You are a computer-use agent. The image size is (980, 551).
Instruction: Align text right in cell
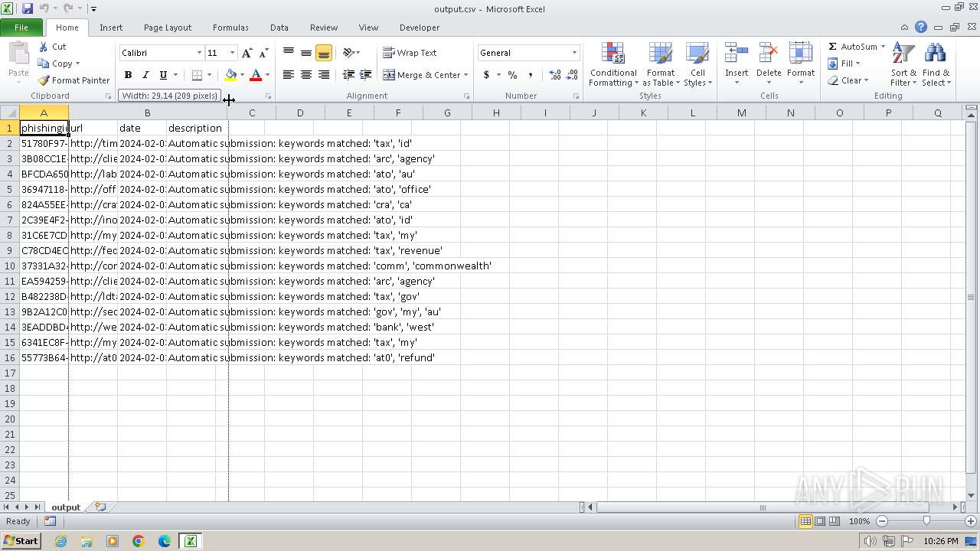point(324,75)
